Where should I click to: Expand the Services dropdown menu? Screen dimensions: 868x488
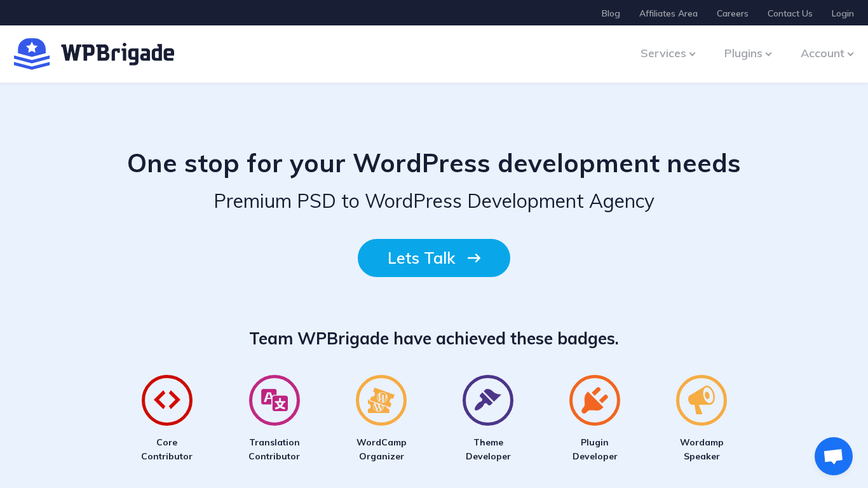coord(668,53)
